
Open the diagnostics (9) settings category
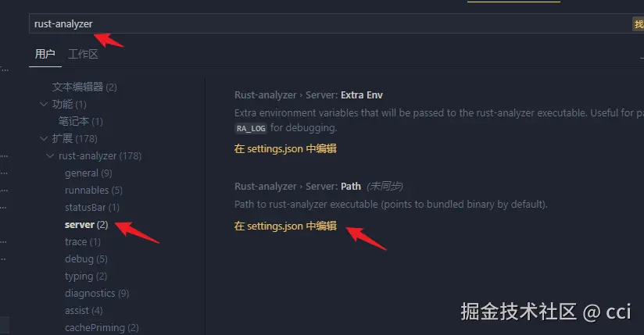(x=96, y=294)
